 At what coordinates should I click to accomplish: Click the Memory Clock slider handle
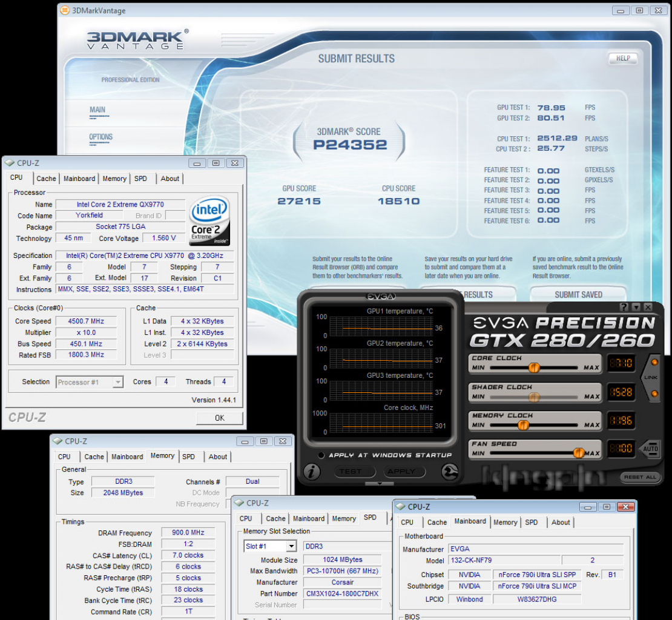523,425
